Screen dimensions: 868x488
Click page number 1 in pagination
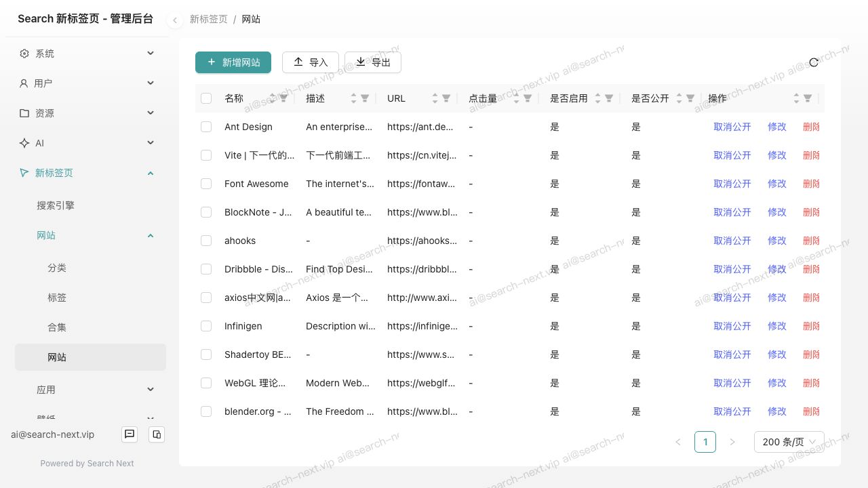pos(705,442)
